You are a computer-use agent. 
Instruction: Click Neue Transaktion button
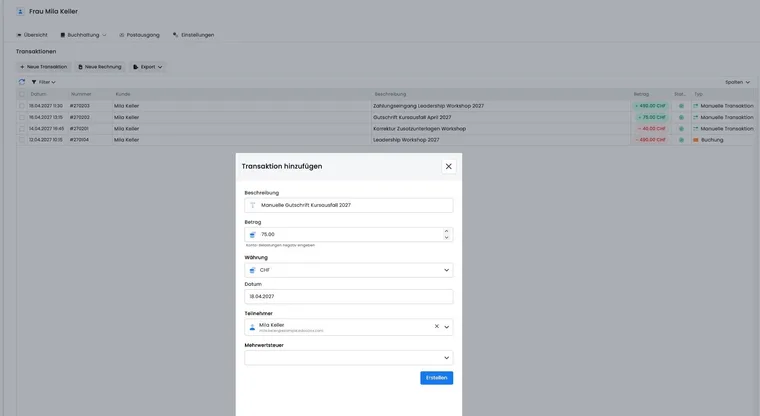(x=44, y=67)
